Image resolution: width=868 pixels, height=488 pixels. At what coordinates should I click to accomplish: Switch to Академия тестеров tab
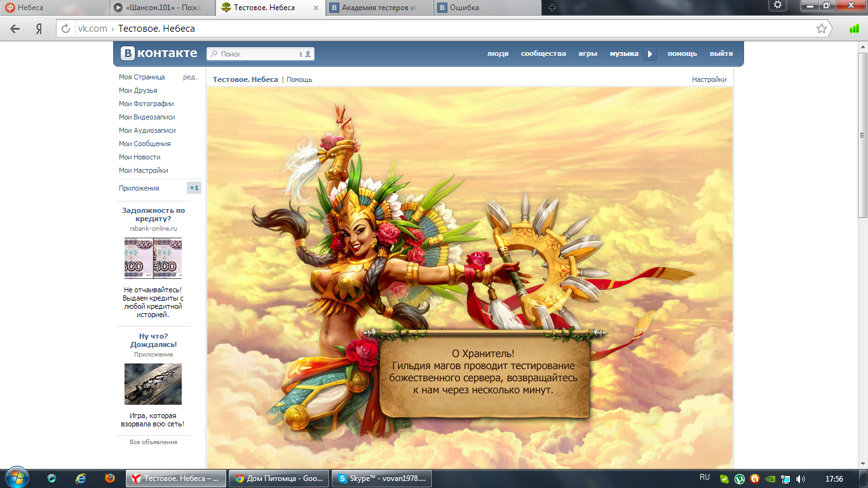pyautogui.click(x=379, y=8)
